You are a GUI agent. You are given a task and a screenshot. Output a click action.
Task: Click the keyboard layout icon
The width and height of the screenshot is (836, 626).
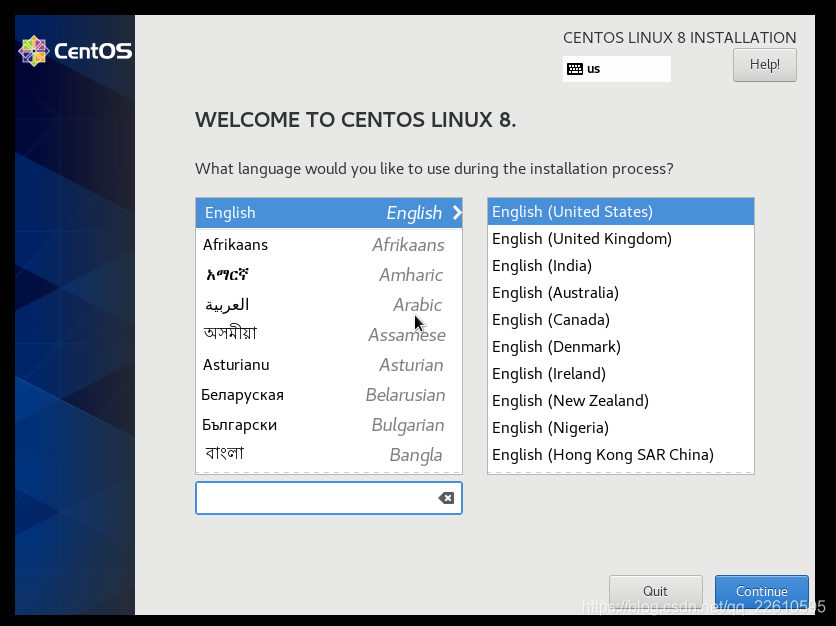pyautogui.click(x=575, y=69)
